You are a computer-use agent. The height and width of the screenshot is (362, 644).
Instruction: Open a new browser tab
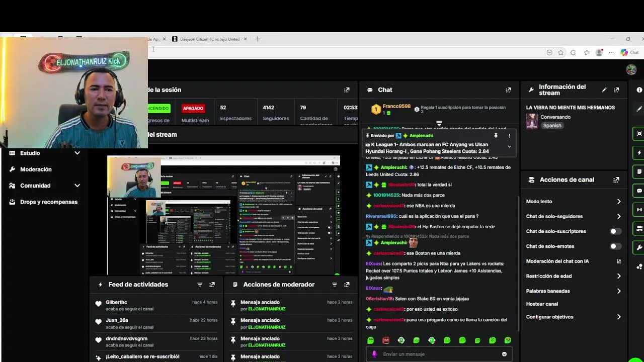pos(258,39)
